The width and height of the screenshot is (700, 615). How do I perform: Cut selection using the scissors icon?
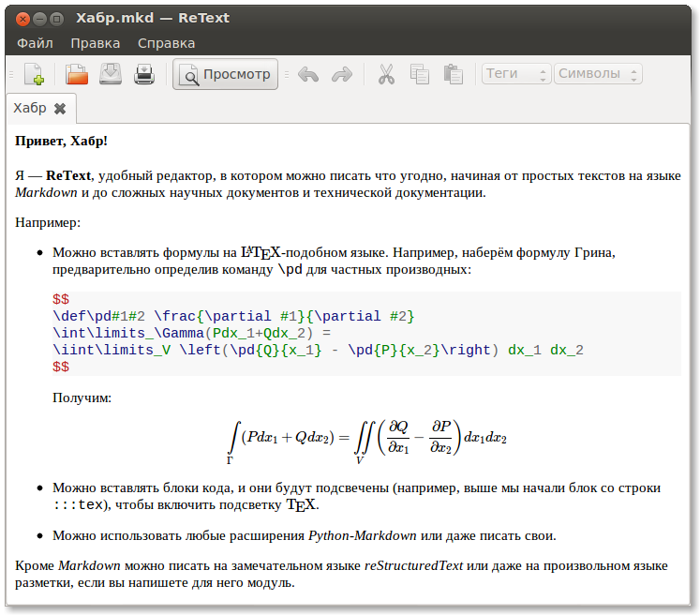point(386,74)
